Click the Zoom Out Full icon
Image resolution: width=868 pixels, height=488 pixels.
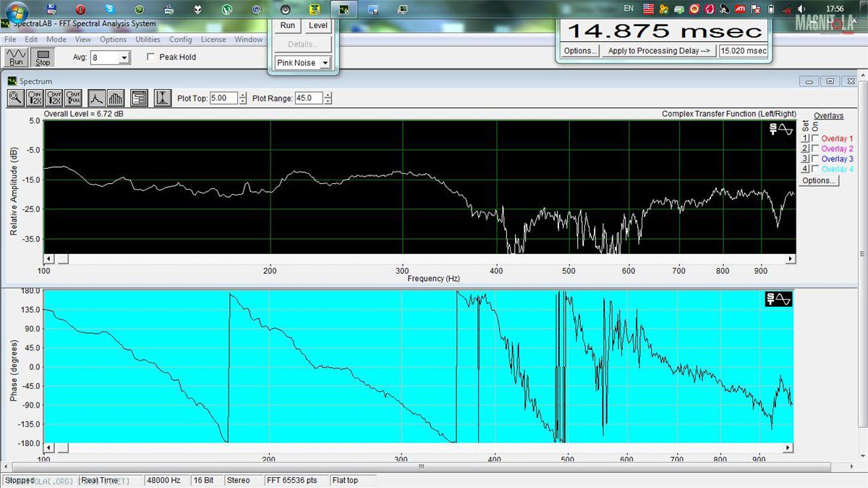(73, 98)
